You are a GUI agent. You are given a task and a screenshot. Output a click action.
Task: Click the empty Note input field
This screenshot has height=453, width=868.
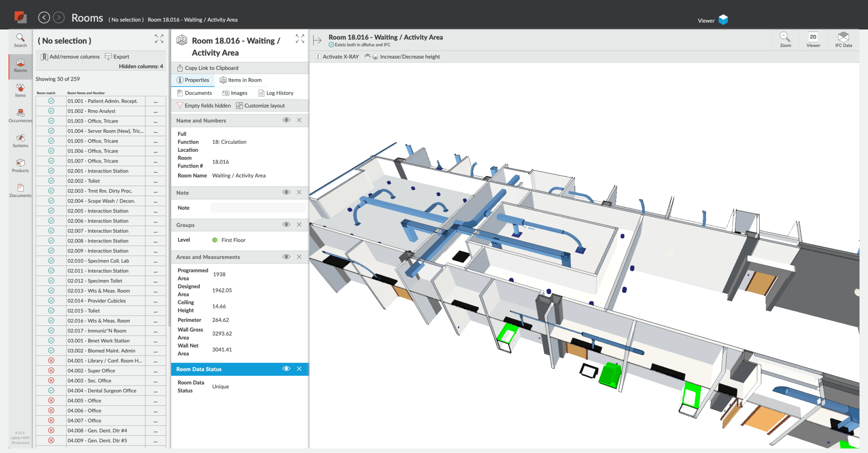tap(258, 208)
